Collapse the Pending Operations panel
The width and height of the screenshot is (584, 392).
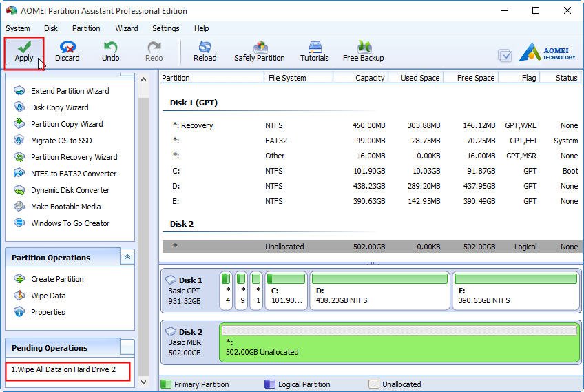(127, 347)
